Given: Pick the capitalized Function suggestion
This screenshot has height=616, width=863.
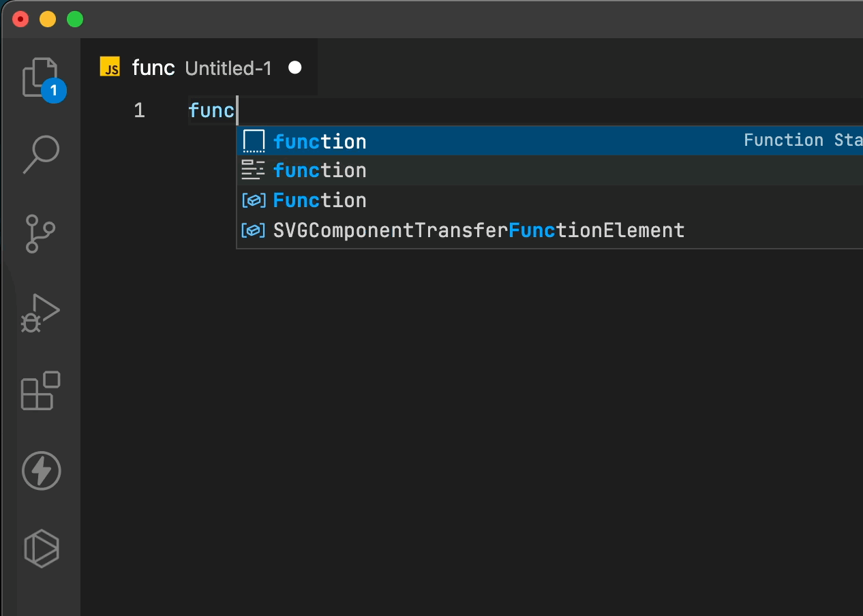Looking at the screenshot, I should coord(320,200).
